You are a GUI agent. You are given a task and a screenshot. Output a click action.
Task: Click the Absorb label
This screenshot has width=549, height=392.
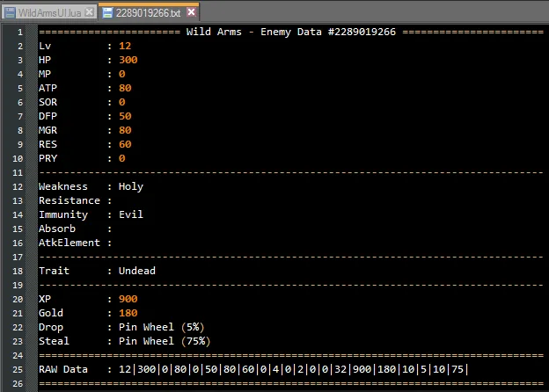(57, 229)
